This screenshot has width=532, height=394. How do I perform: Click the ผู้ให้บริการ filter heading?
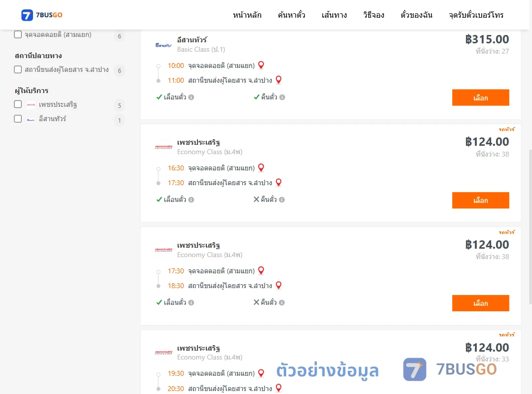click(32, 91)
